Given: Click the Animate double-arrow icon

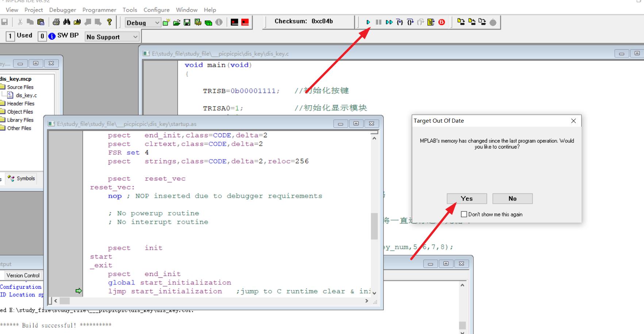Looking at the screenshot, I should click(389, 22).
